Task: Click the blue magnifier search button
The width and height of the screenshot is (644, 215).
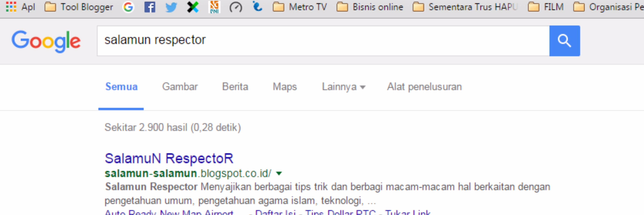Action: click(565, 41)
